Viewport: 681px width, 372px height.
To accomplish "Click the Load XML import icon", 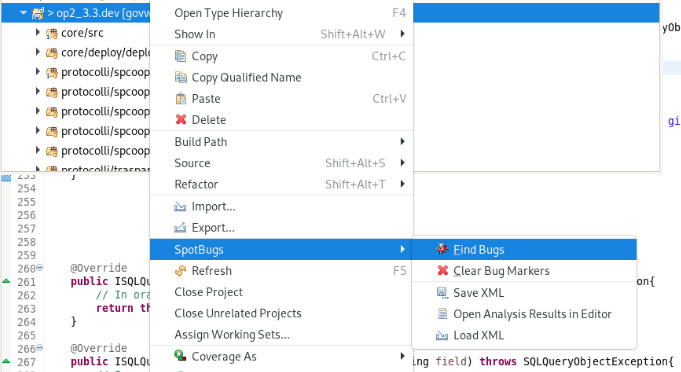I will coord(442,335).
